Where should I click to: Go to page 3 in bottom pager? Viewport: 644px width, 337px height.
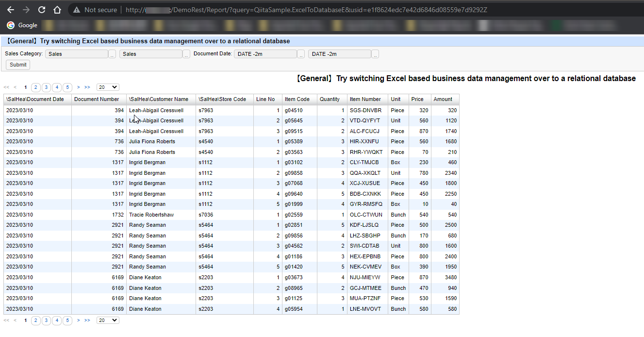coord(46,320)
